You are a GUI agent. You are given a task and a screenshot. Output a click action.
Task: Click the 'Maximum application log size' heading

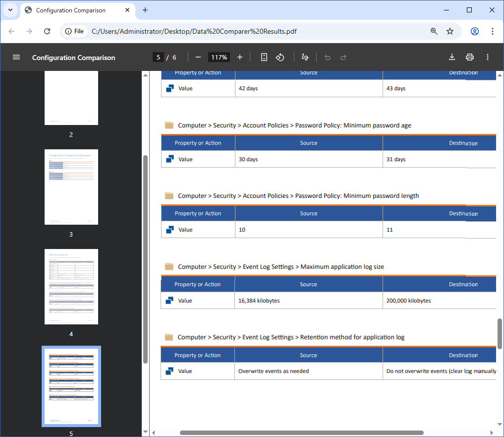(281, 266)
